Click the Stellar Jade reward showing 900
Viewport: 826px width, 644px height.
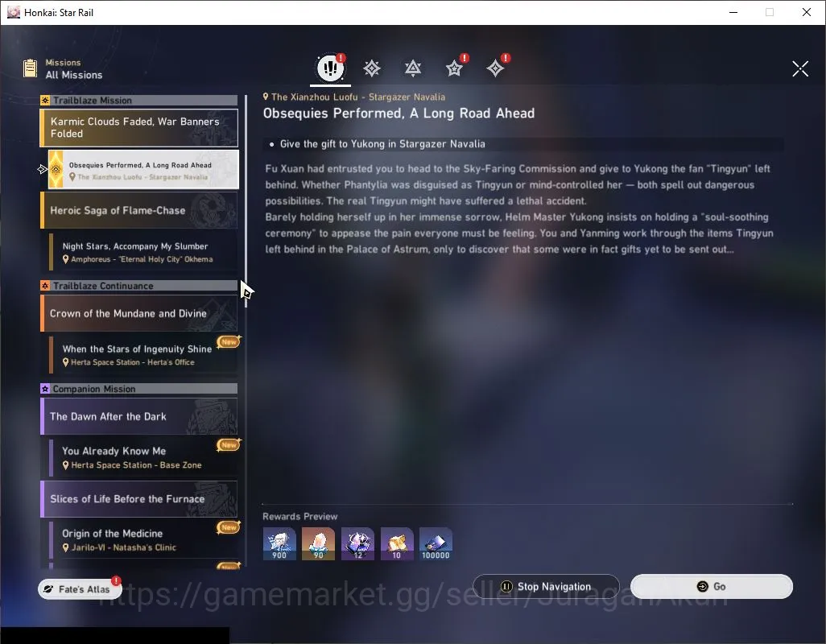279,543
